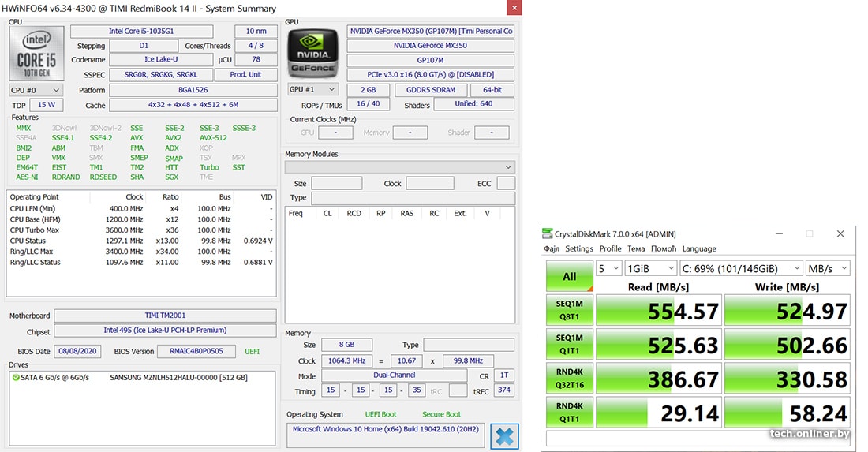
Task: Click the SRG0R, SRGKG, SRGKL SSPEC field
Action: pyautogui.click(x=161, y=75)
